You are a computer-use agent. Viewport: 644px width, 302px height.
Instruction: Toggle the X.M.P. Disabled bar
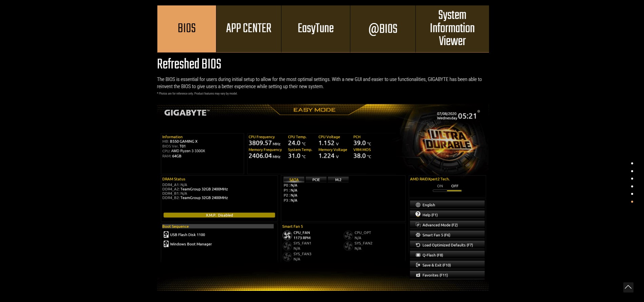pos(219,215)
